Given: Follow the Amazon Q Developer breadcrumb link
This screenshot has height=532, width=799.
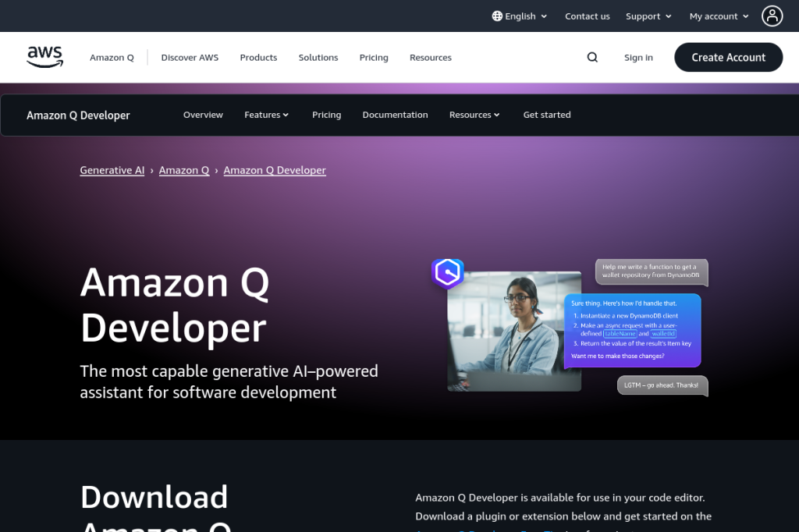Looking at the screenshot, I should (x=275, y=170).
